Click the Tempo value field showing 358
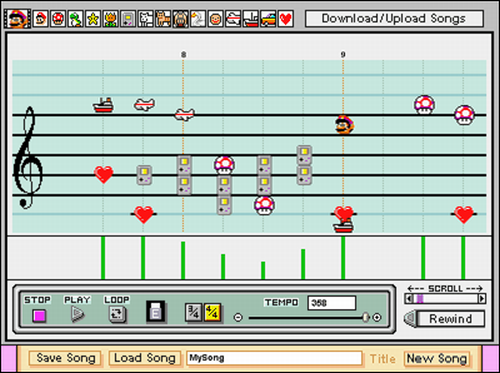This screenshot has width=500, height=373. point(332,303)
